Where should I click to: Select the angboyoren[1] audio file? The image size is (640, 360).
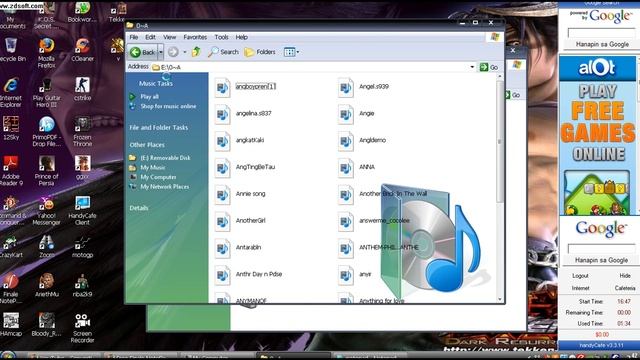point(256,87)
